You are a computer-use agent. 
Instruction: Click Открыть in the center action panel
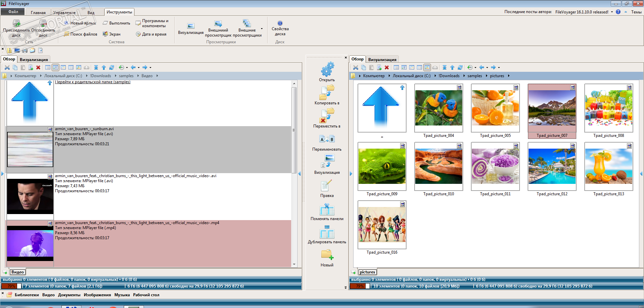[327, 71]
